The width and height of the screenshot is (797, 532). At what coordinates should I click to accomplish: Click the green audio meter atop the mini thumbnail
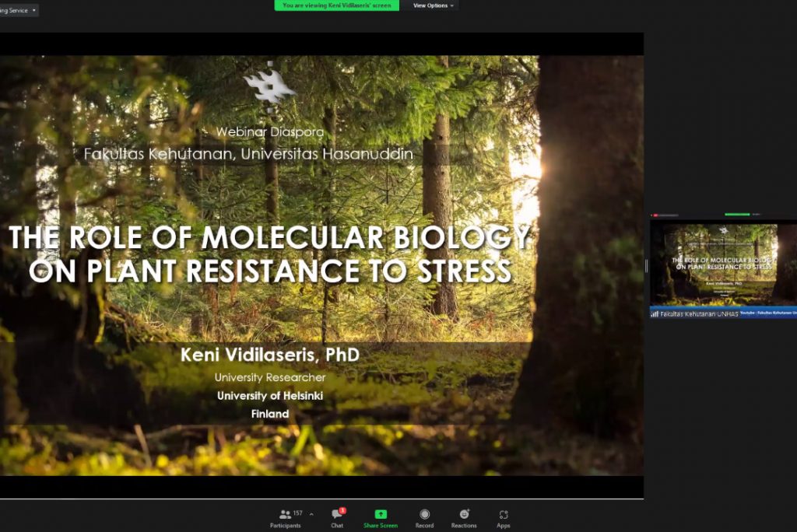[x=738, y=214]
